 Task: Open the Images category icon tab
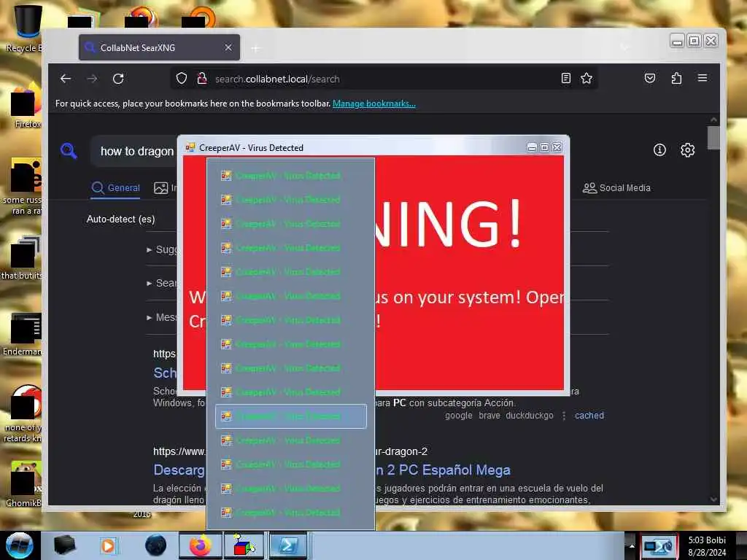[x=161, y=188]
